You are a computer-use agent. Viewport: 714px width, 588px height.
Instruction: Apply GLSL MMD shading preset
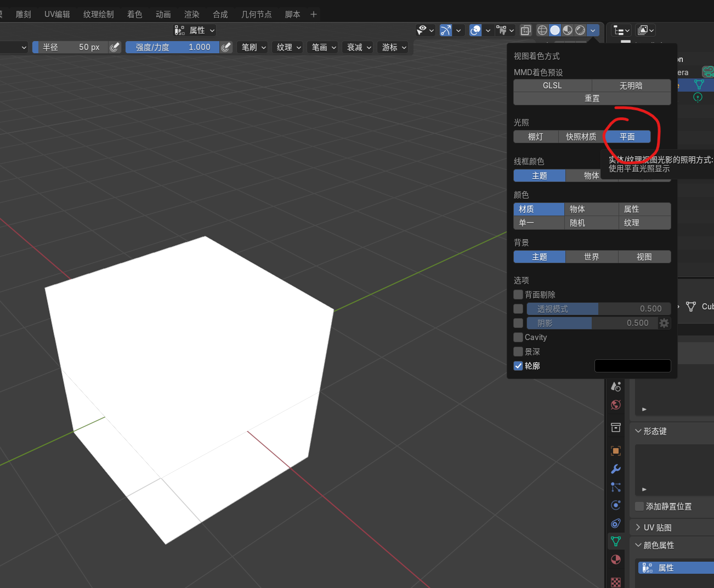[553, 86]
